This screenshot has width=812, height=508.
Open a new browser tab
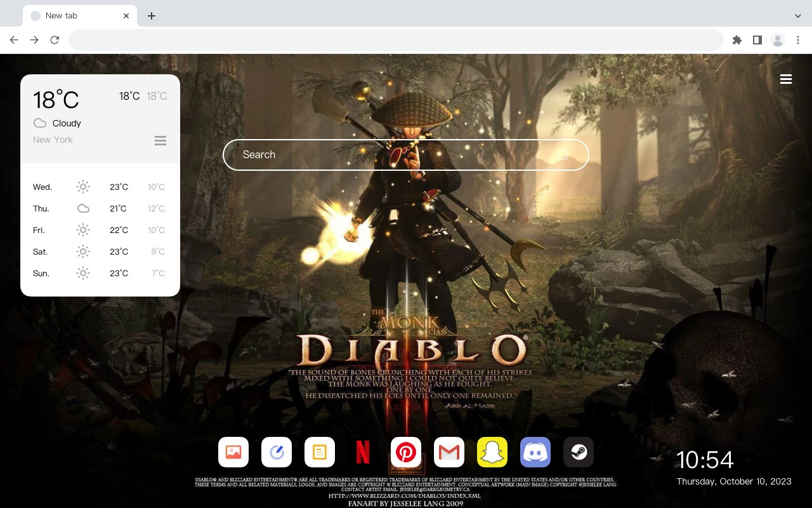coord(151,16)
